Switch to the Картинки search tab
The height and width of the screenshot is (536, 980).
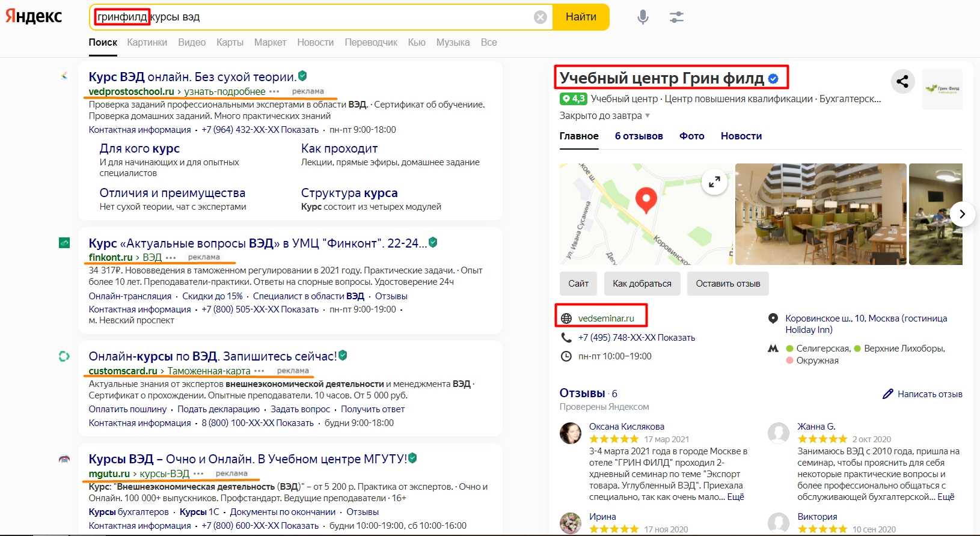click(x=147, y=42)
